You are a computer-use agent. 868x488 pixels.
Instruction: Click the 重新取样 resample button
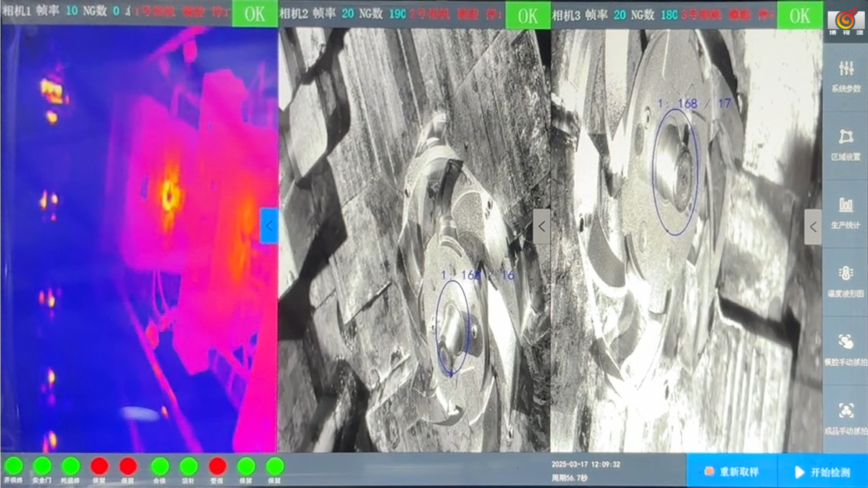(731, 472)
